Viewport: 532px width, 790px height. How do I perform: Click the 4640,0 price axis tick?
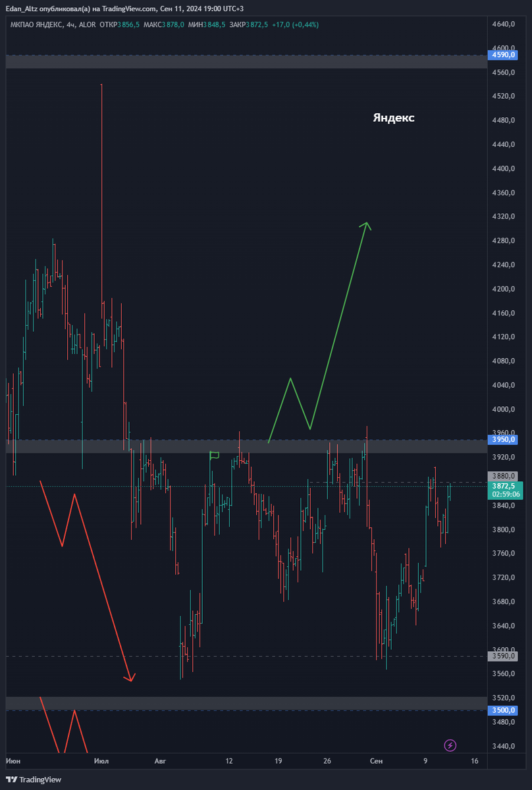click(x=504, y=24)
